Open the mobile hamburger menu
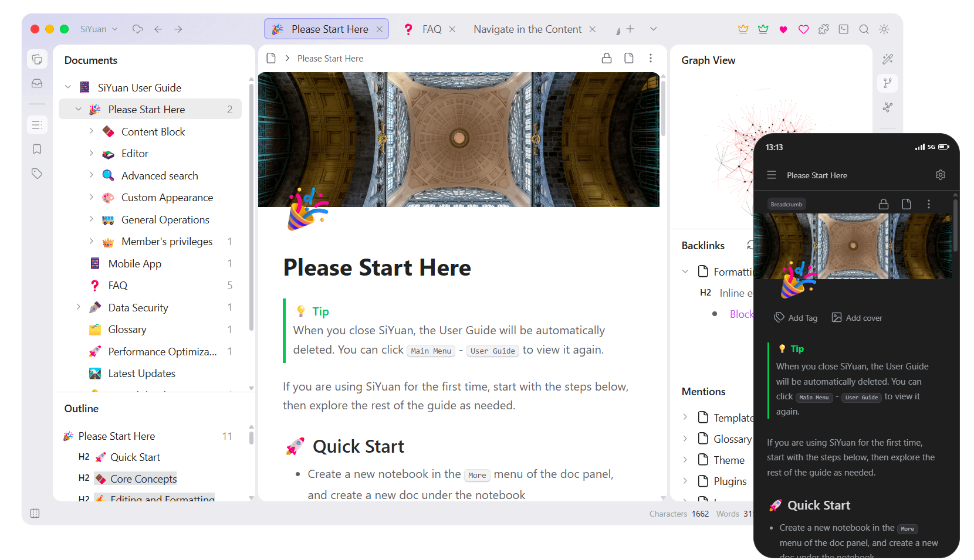This screenshot has height=560, width=974. 772,175
